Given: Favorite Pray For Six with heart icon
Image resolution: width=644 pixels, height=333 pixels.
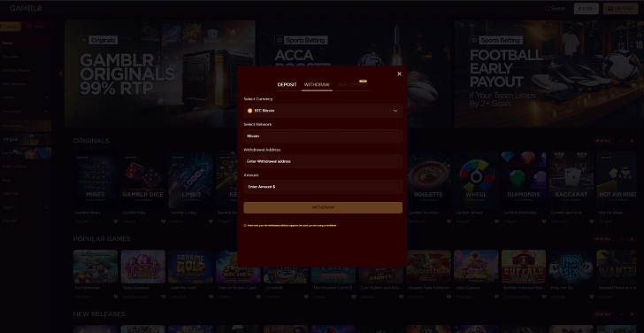Looking at the screenshot, I should coord(592,297).
